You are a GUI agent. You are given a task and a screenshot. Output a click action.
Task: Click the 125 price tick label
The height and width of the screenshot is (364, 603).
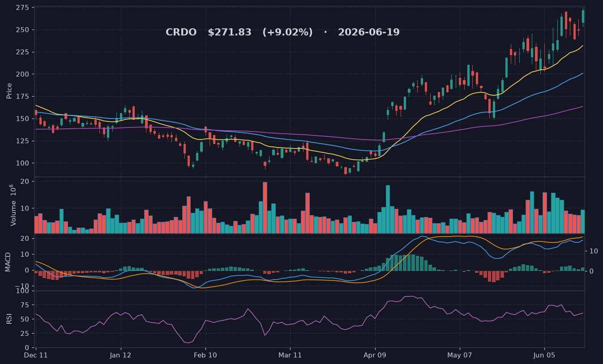23,141
